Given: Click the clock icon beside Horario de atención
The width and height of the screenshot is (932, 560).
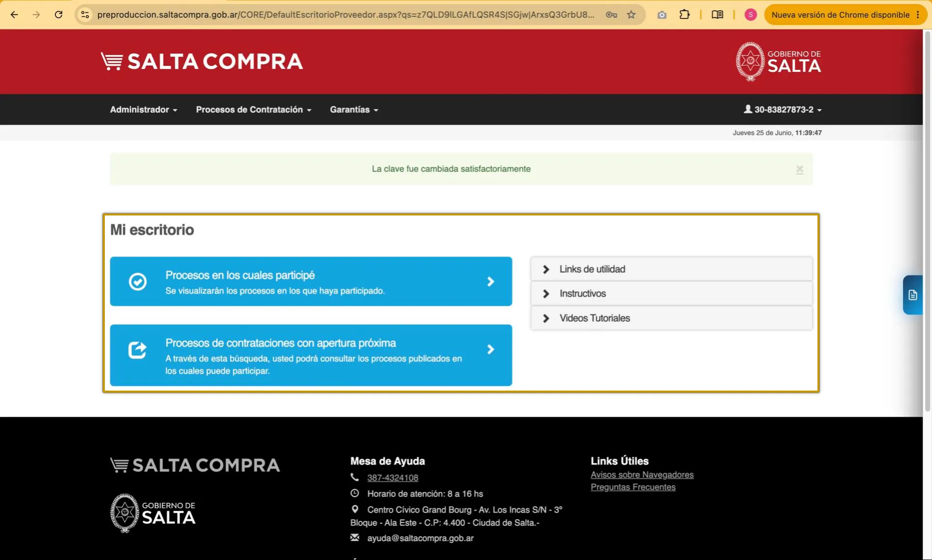Looking at the screenshot, I should pyautogui.click(x=355, y=494).
